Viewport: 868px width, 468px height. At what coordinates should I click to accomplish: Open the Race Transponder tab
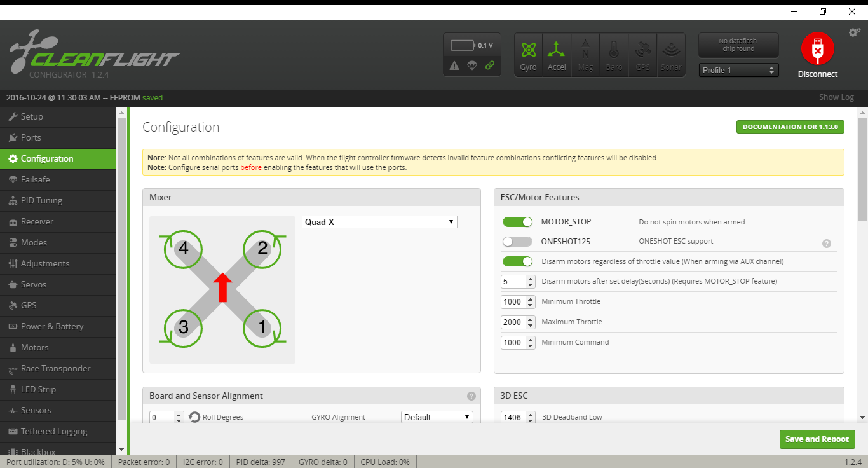coord(58,368)
